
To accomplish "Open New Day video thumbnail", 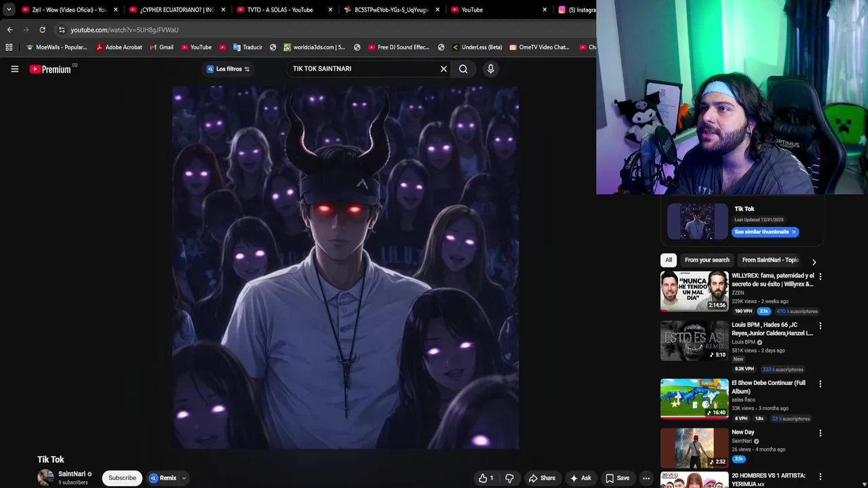I will [694, 447].
